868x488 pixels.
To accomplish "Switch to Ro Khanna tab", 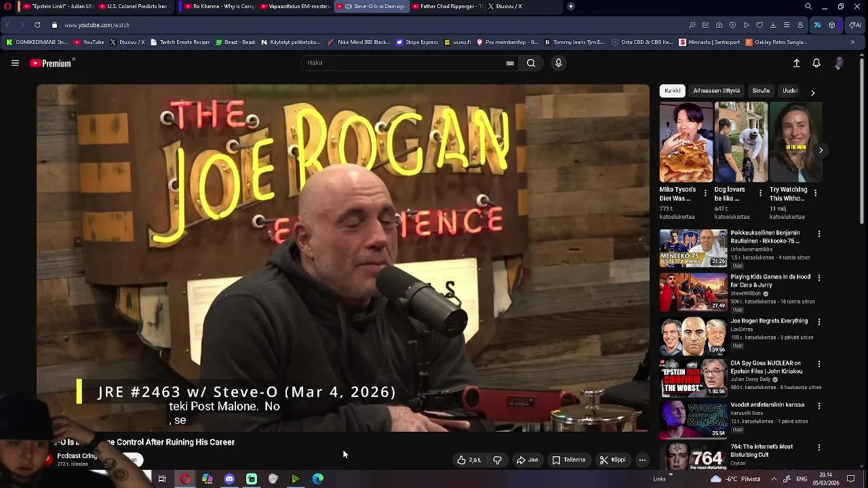I will point(218,6).
